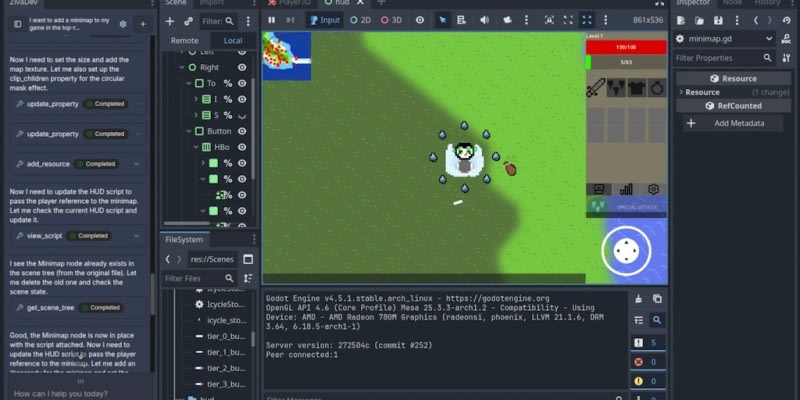Expand the Resource property section
Screen dimensions: 800x400
681,92
